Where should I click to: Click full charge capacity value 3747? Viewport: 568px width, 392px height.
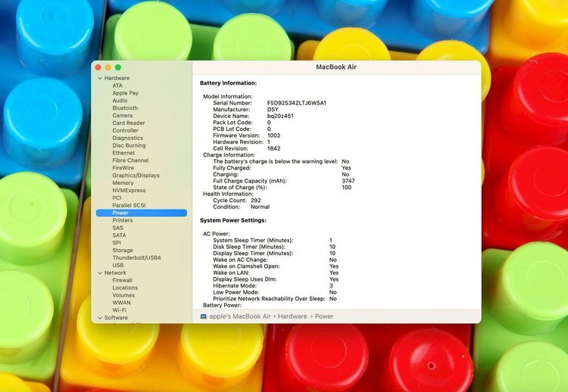[348, 181]
